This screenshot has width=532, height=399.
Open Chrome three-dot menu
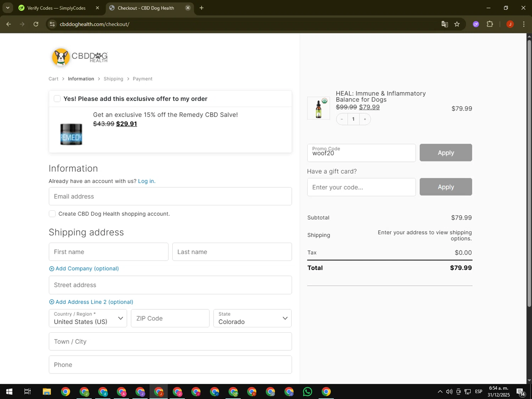point(524,24)
